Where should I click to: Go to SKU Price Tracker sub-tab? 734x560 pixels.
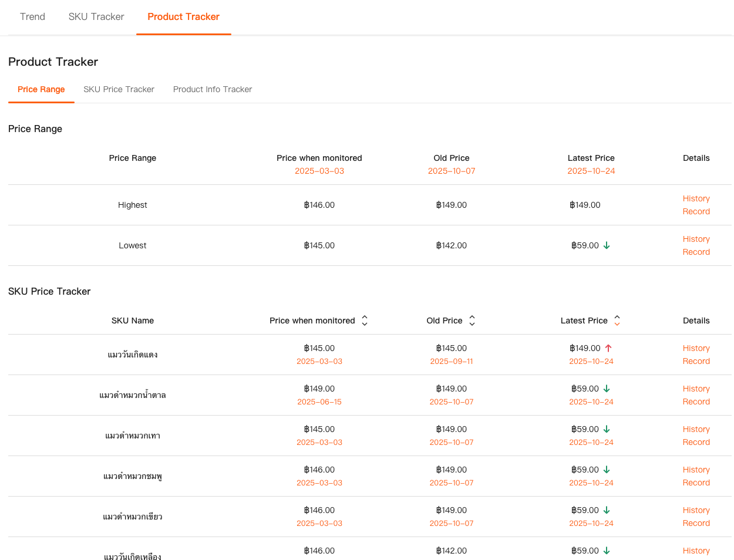coord(119,89)
